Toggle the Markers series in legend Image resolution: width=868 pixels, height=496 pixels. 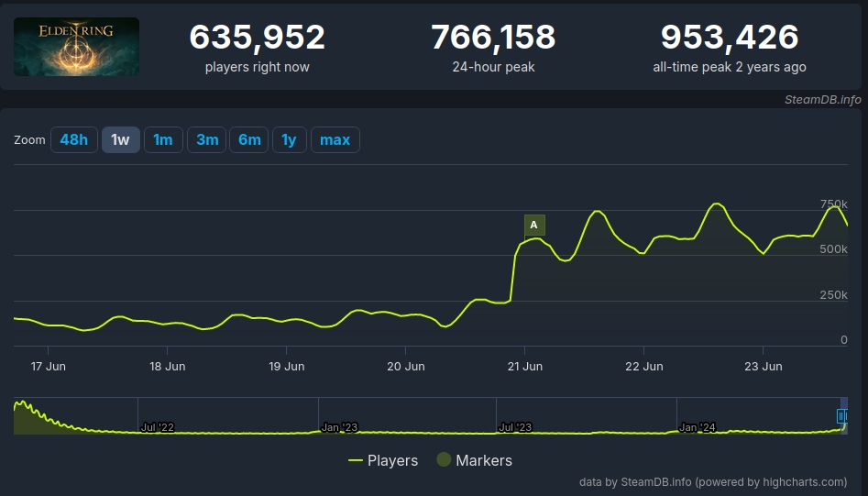[x=474, y=460]
